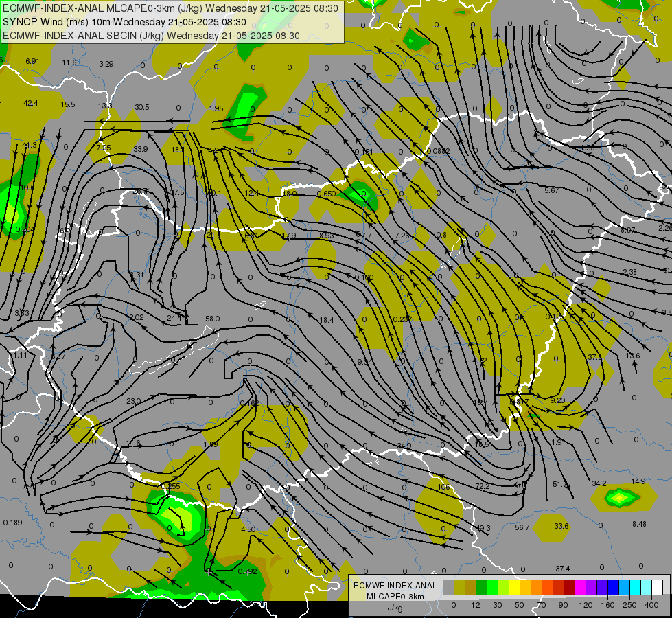Select the gray swatch in the legend
The height and width of the screenshot is (618, 672).
coord(448,588)
